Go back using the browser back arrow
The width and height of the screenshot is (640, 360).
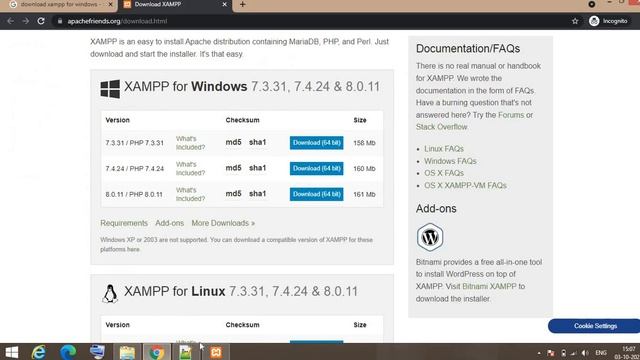pyautogui.click(x=11, y=21)
